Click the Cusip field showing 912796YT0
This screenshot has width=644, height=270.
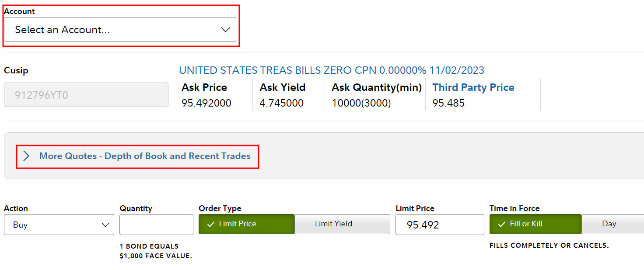click(86, 95)
